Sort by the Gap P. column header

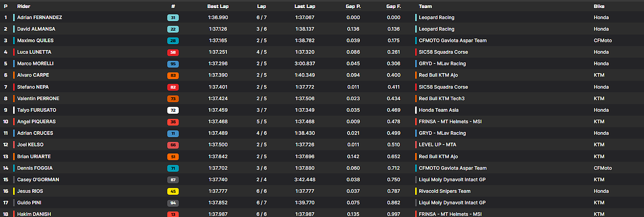tap(353, 7)
